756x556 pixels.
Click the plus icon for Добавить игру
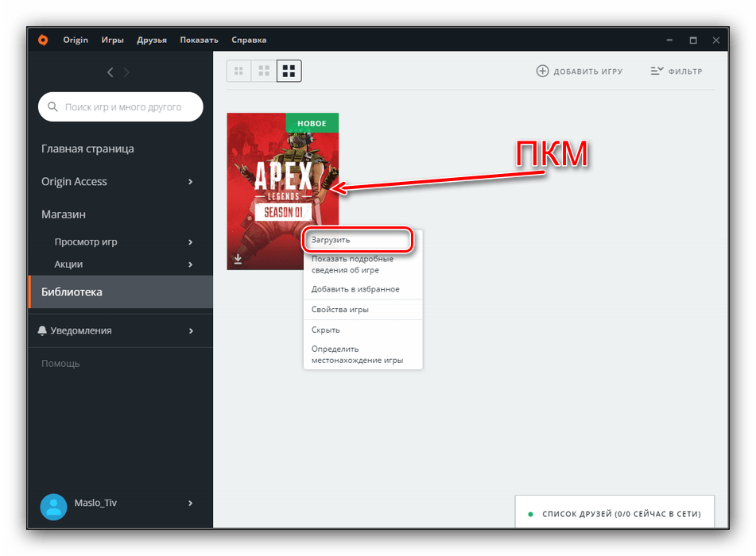tap(543, 71)
